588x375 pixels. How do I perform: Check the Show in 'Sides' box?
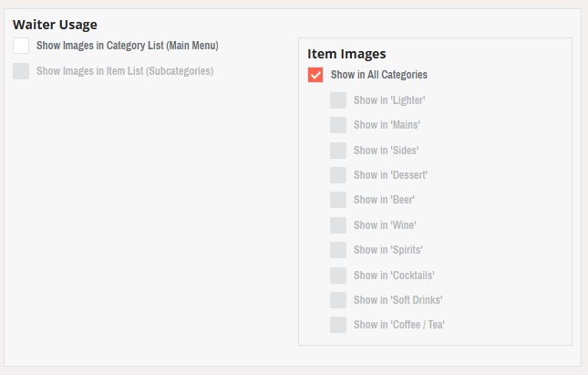pos(338,151)
